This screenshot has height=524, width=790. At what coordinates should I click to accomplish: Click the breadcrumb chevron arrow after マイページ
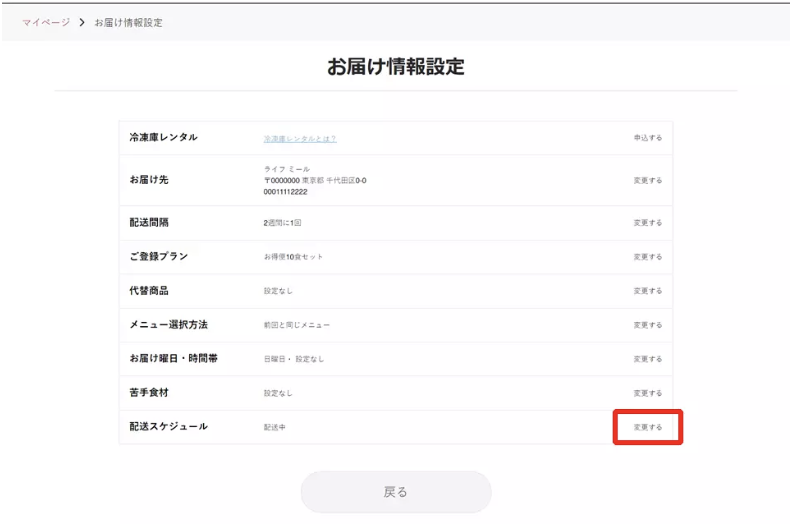click(x=82, y=22)
